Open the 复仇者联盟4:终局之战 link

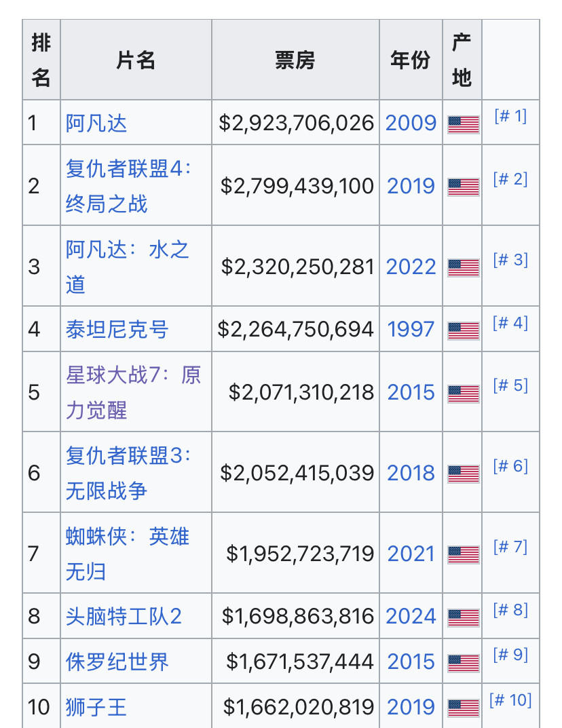coord(129,186)
